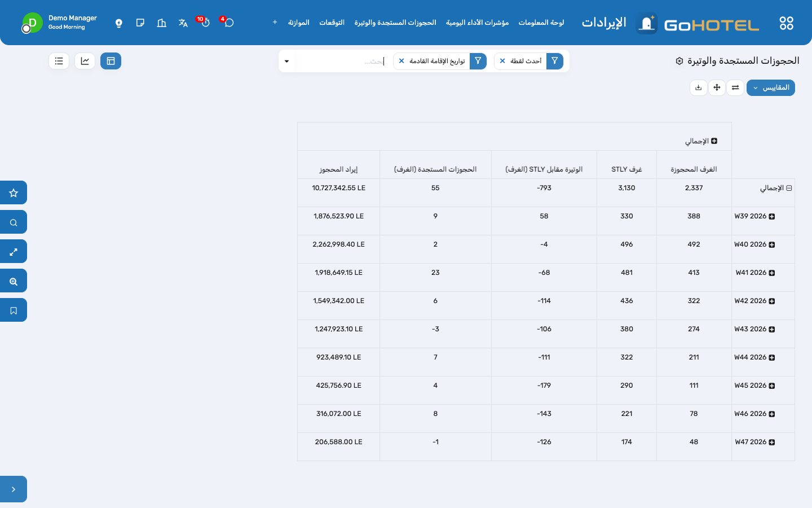
Task: Expand the side panel chevron at bottom
Action: (14, 489)
